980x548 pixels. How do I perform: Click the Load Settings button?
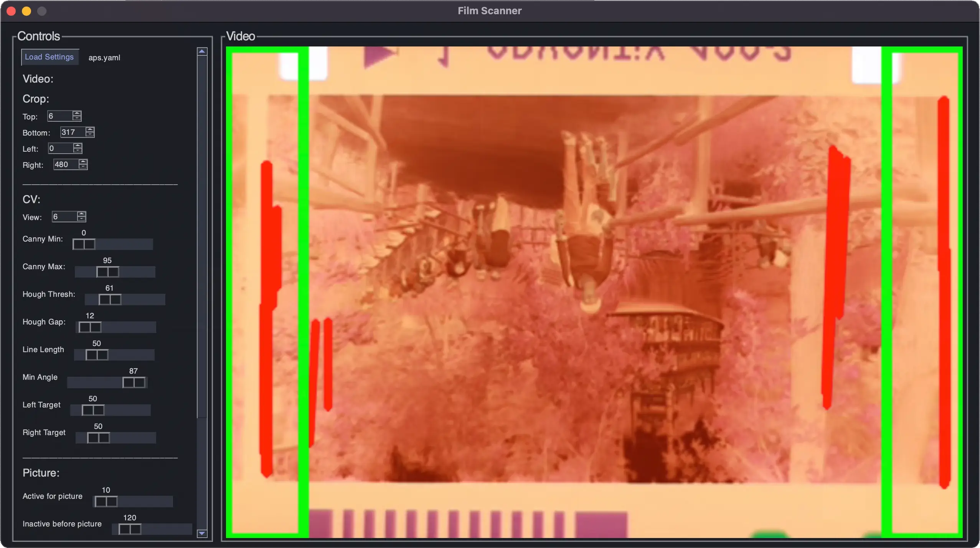coord(49,56)
